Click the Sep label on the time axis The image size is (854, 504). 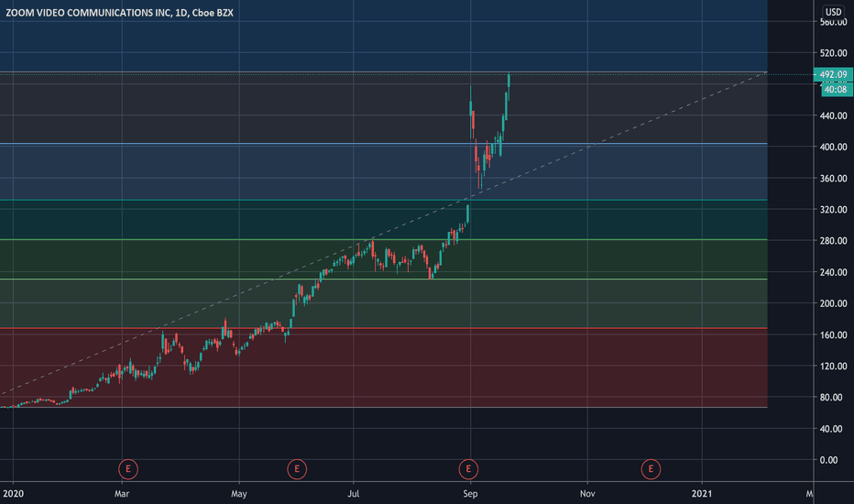(x=470, y=494)
